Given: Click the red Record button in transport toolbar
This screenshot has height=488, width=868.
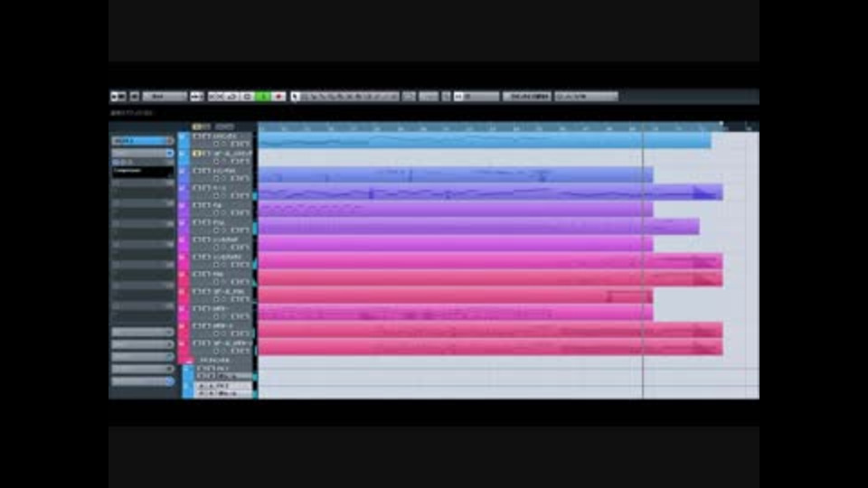Looking at the screenshot, I should tap(278, 97).
